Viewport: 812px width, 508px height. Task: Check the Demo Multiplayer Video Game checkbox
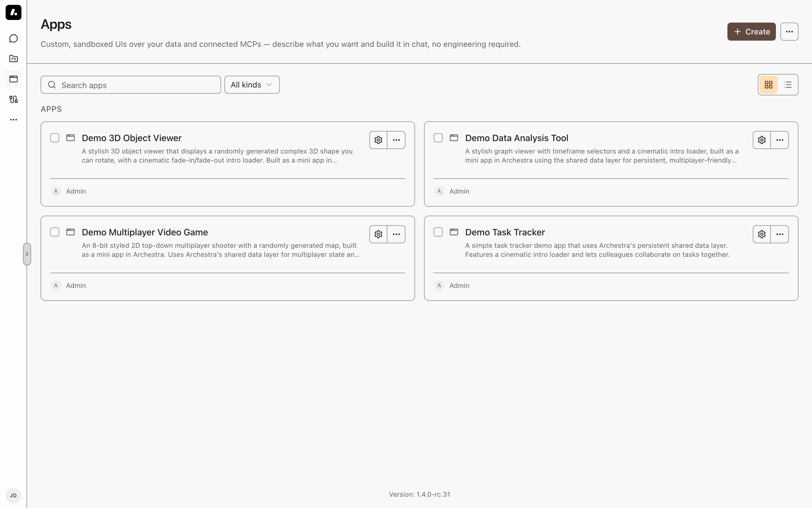click(55, 232)
